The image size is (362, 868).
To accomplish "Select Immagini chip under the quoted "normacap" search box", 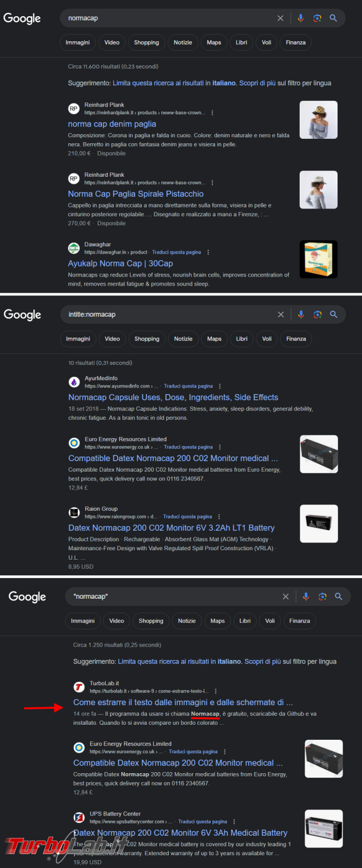I will coord(82,621).
